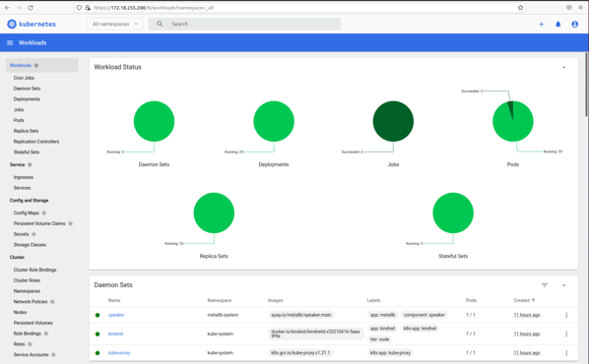The width and height of the screenshot is (589, 364).
Task: Sort by the Created column
Action: (524, 300)
